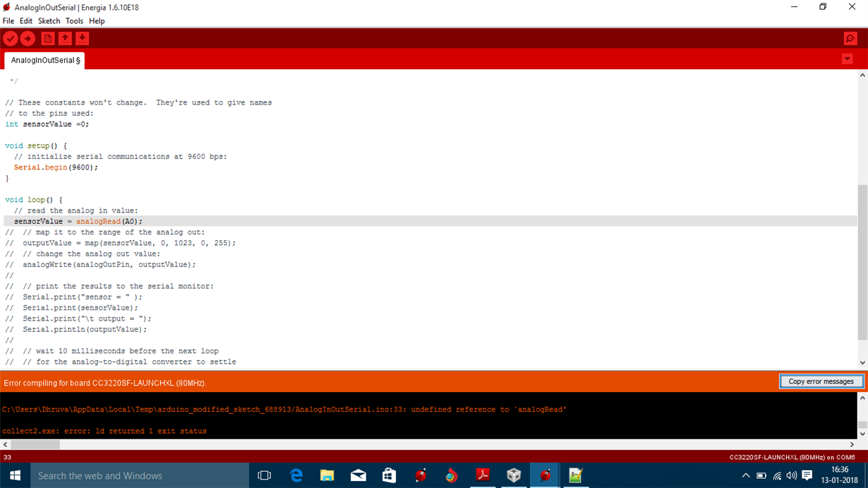Click the battery tray icon
Screen dimensions: 868x488
tap(761, 476)
